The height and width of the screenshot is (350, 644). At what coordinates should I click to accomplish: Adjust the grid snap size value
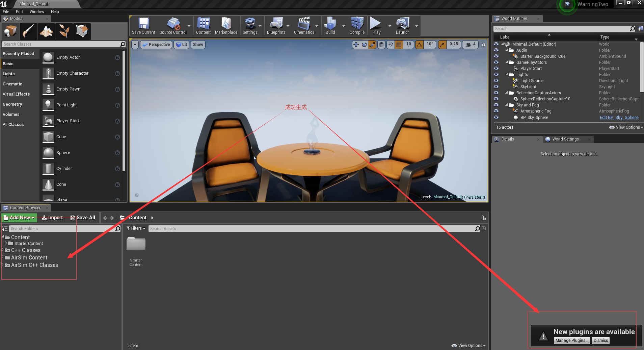[408, 44]
